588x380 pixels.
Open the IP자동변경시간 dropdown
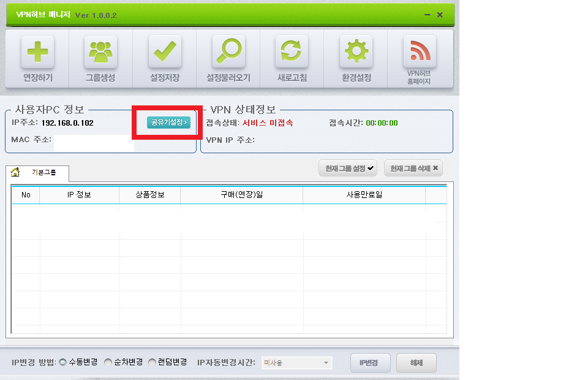click(x=296, y=363)
